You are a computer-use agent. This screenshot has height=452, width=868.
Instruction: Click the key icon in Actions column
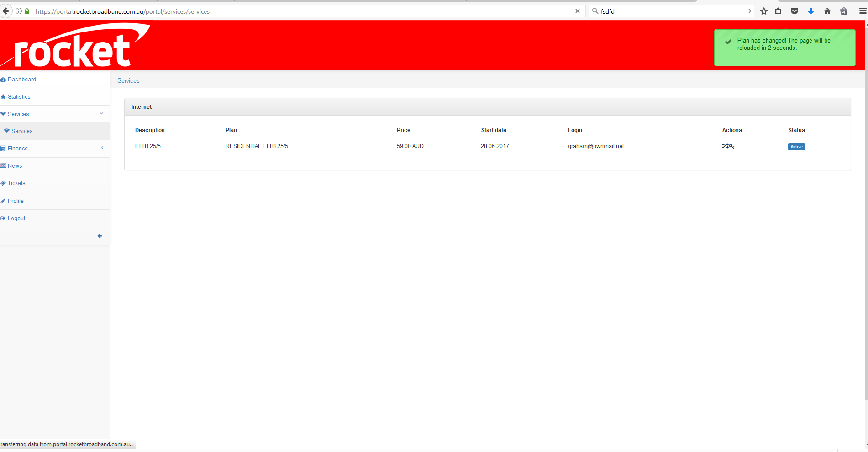click(731, 146)
